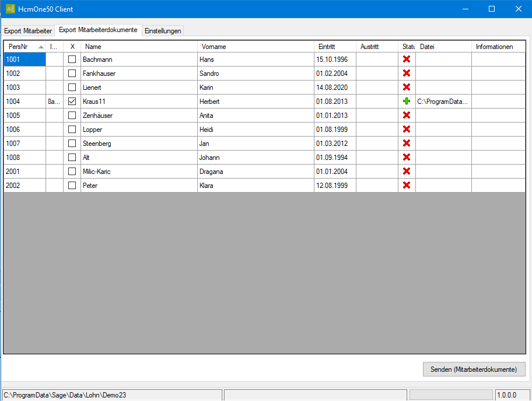This screenshot has width=532, height=401.
Task: Enable the checkbox for Lopper
Action: pos(72,130)
